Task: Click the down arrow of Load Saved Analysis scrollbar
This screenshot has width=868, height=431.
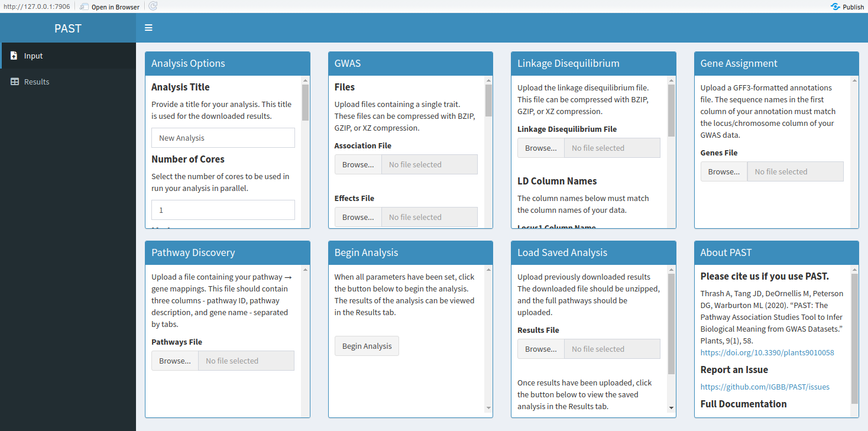Action: click(x=672, y=407)
